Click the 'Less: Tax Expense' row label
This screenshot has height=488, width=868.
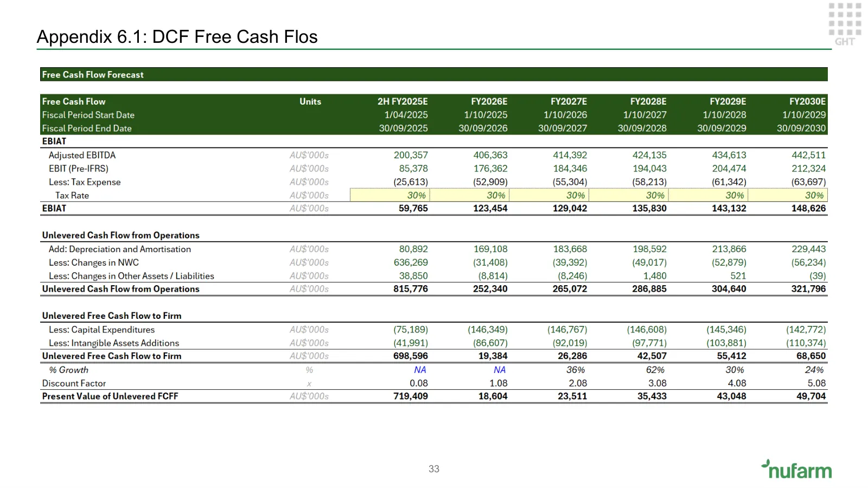tap(85, 182)
